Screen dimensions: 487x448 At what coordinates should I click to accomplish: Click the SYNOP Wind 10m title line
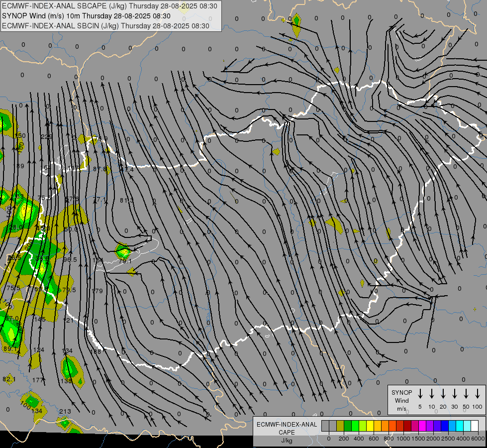coord(86,16)
